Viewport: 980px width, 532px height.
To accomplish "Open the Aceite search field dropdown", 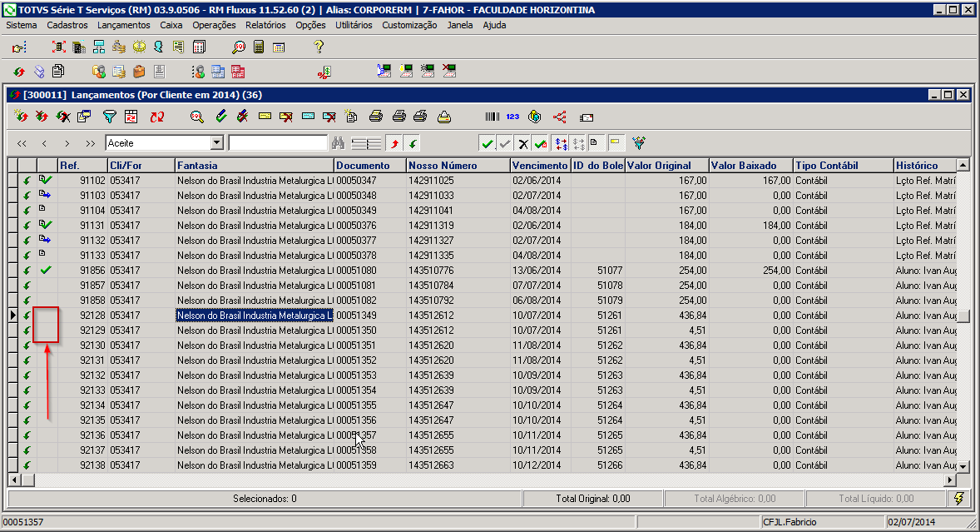I will pos(217,143).
